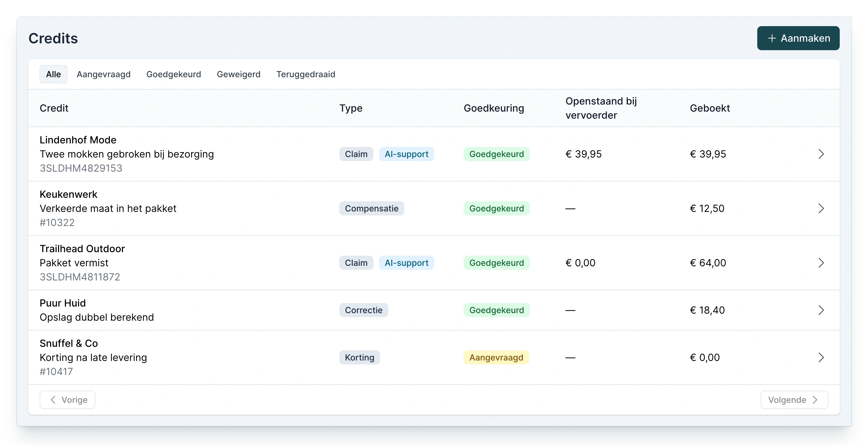Click Openstaand amount € 0,00 for Trailhead
Screen dimensions: 868x445
(580, 263)
